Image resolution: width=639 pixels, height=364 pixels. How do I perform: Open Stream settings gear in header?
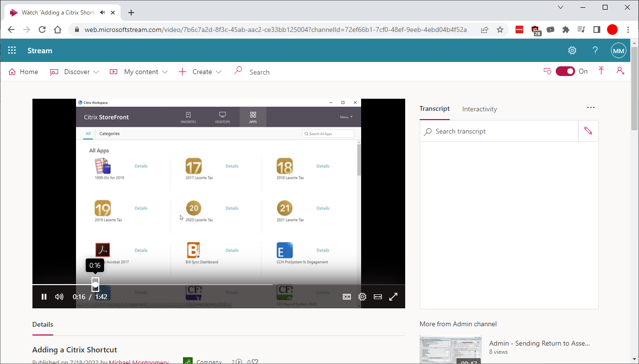(x=572, y=50)
